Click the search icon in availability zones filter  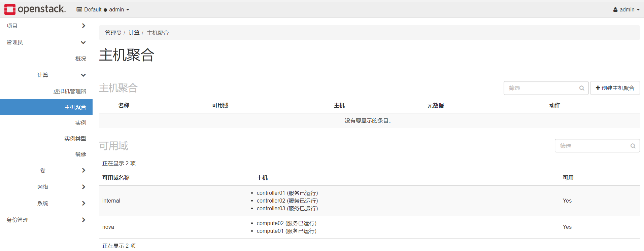[633, 146]
